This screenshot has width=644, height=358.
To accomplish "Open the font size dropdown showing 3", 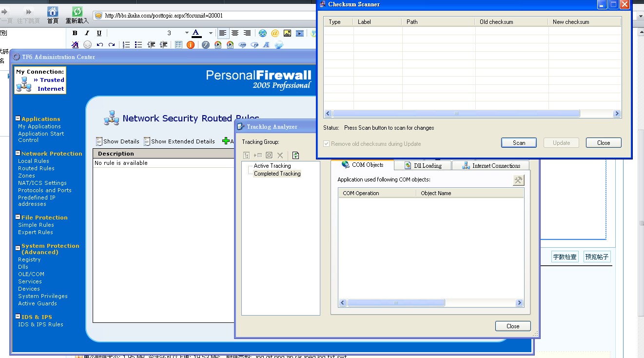I will click(187, 33).
